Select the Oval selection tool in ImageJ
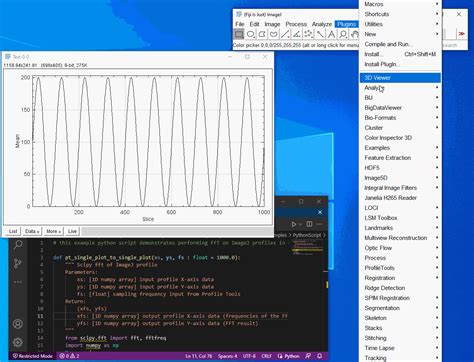The width and height of the screenshot is (474, 362). 250,34
